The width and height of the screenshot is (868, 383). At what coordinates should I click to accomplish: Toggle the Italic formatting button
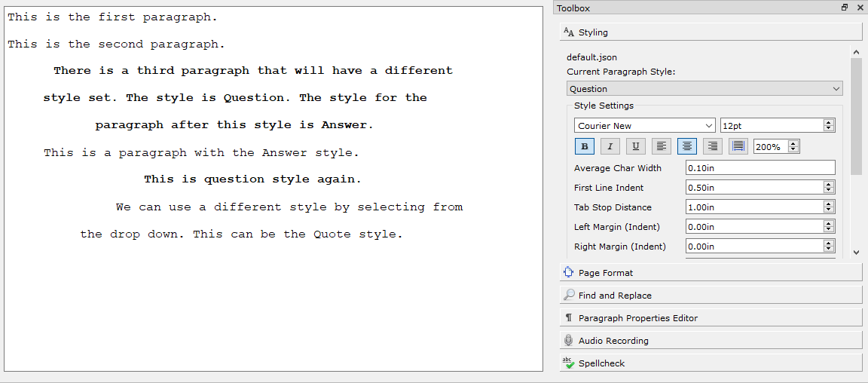tap(610, 146)
